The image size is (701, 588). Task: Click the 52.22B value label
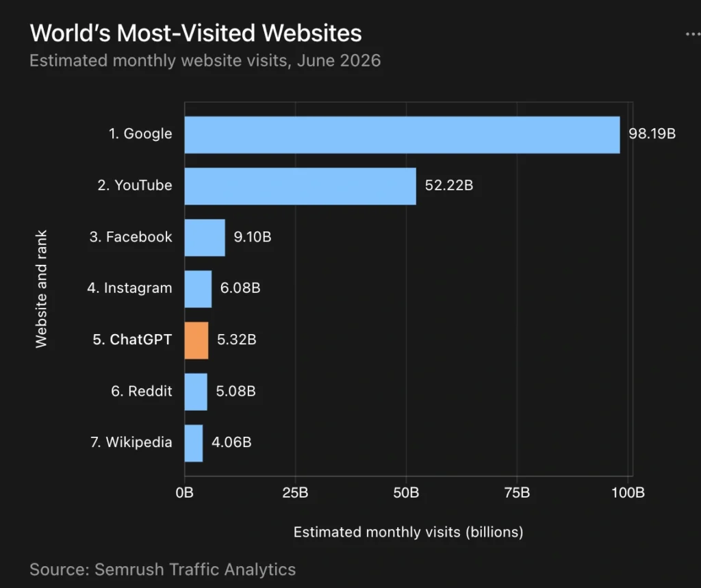tap(449, 185)
